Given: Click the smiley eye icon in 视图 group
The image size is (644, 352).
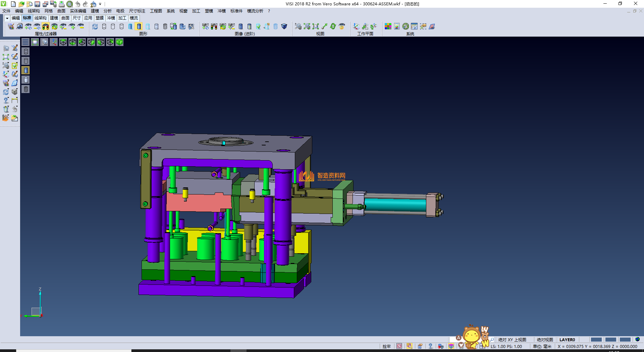Looking at the screenshot, I should tap(342, 26).
